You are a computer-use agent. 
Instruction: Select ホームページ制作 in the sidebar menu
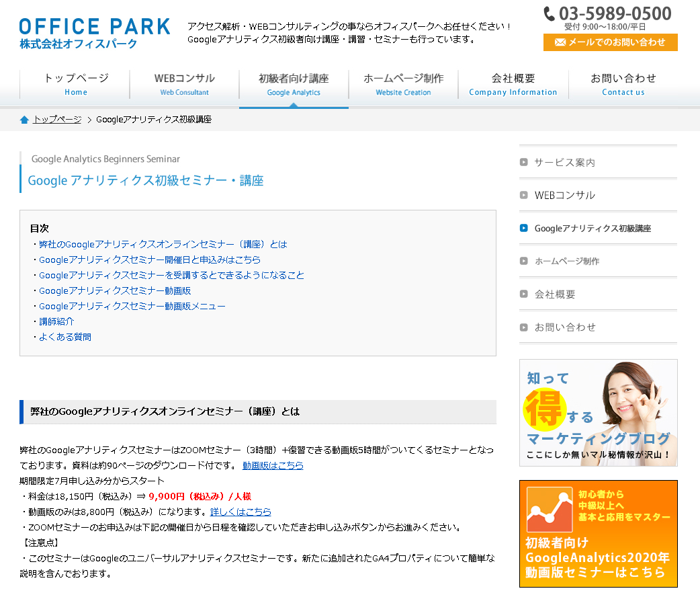[x=598, y=261]
